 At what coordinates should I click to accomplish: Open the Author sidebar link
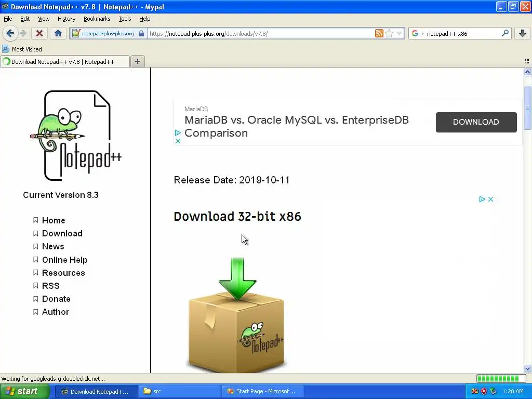tap(55, 312)
